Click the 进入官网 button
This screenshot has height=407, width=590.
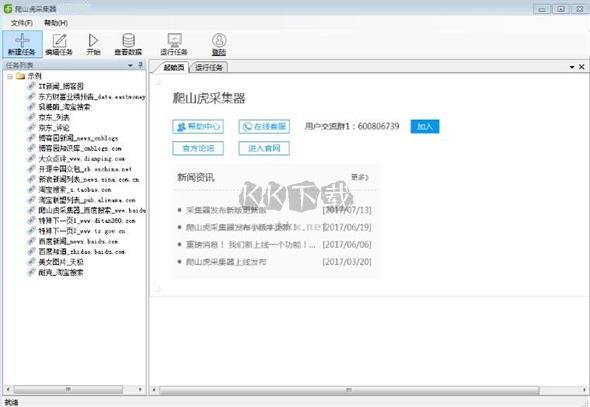264,148
